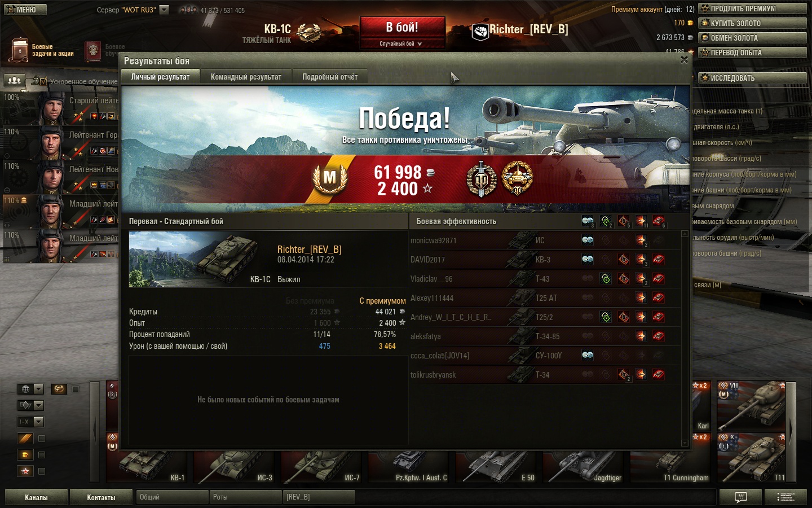Click the green assist icon for Vladiclav__96 row
Image resolution: width=812 pixels, height=508 pixels.
tap(606, 279)
